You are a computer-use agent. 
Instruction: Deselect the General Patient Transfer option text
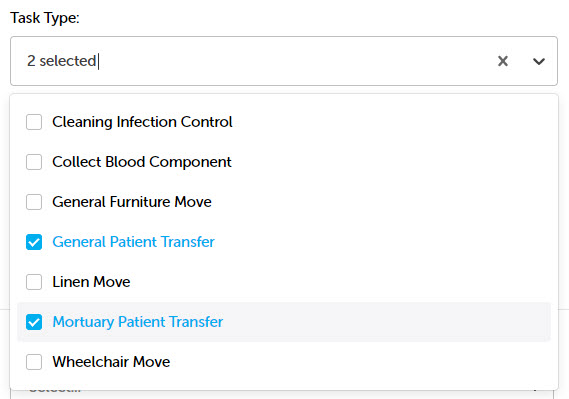(x=134, y=242)
